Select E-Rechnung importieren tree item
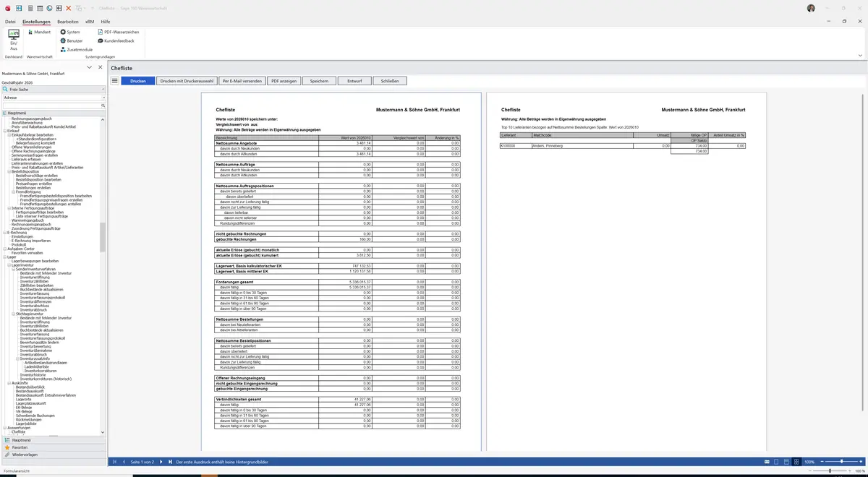The width and height of the screenshot is (868, 477). [x=31, y=241]
